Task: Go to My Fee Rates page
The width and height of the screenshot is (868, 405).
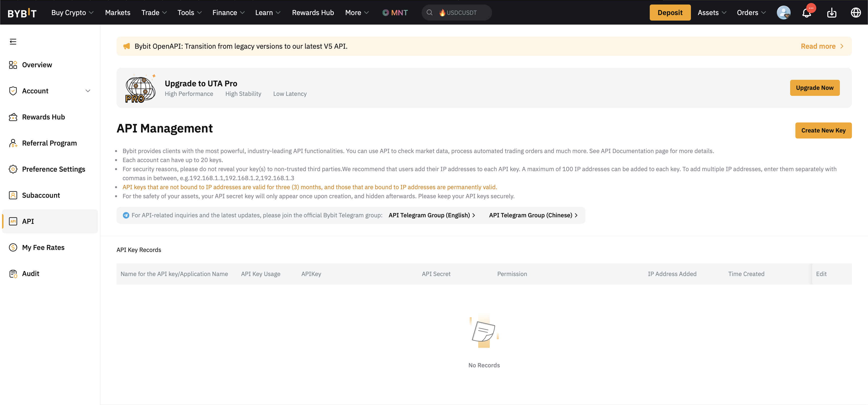Action: (x=43, y=247)
